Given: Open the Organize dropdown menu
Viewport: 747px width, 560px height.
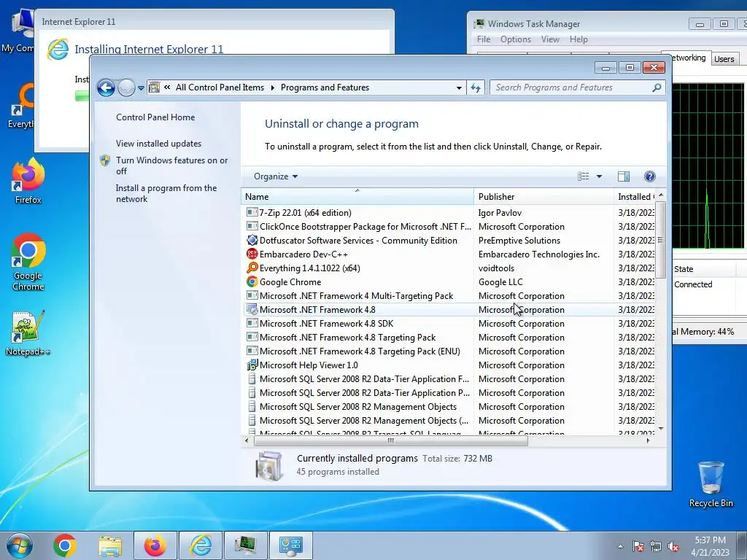Looking at the screenshot, I should (275, 176).
